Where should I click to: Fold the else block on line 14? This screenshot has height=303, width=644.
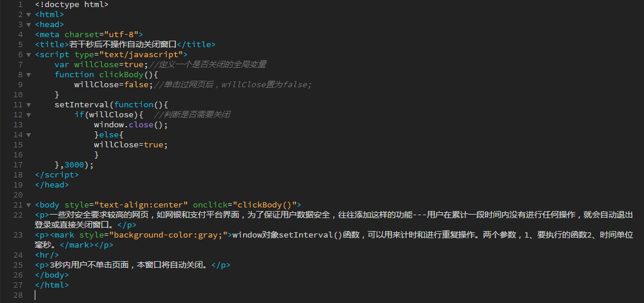pos(28,135)
